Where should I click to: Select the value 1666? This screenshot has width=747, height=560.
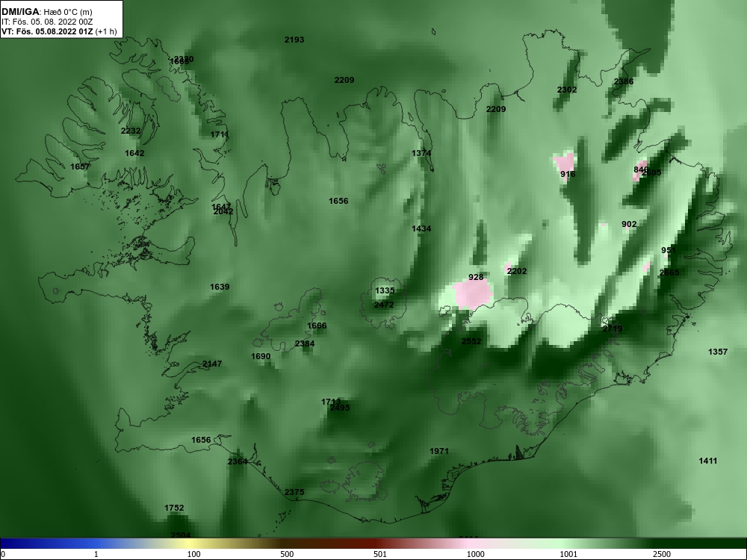[x=317, y=326]
